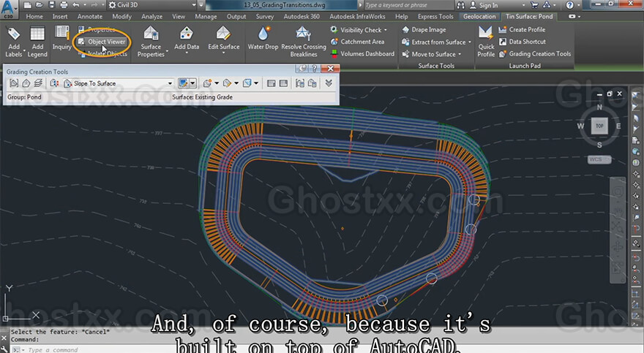Viewport: 644px width, 353px height.
Task: Switch to the Annotate ribbon tab
Action: pos(90,16)
